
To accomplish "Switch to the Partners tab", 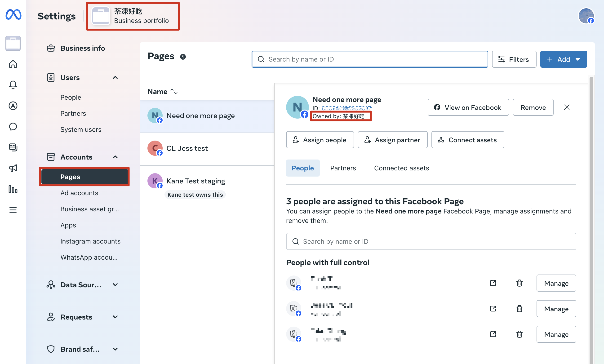I will click(x=343, y=168).
